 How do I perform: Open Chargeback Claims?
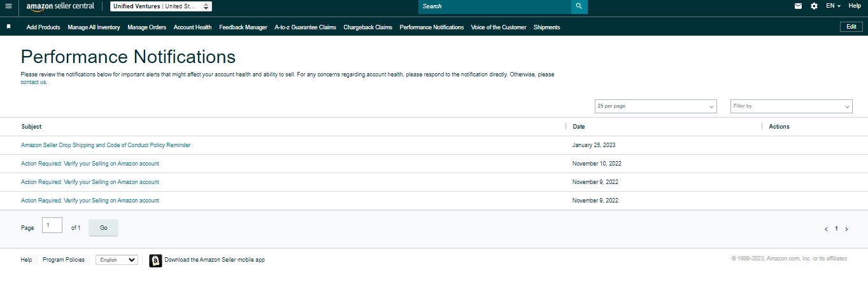click(x=367, y=27)
